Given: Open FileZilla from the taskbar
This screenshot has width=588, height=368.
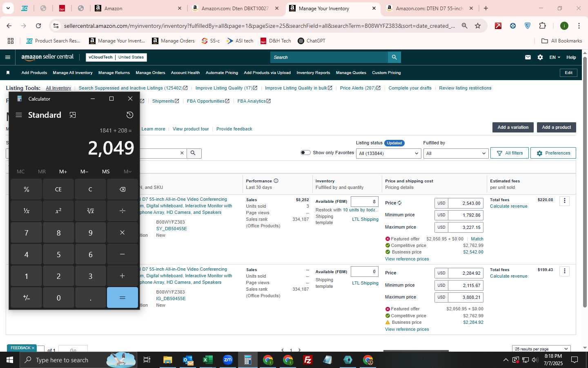Looking at the screenshot, I should 308,360.
